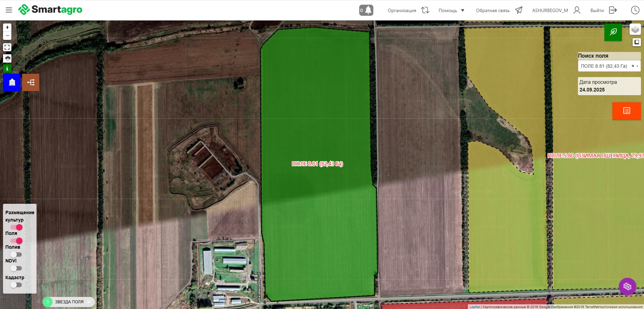This screenshot has height=309, width=644.
Task: Open the Поиск поля field dropdown
Action: (609, 66)
